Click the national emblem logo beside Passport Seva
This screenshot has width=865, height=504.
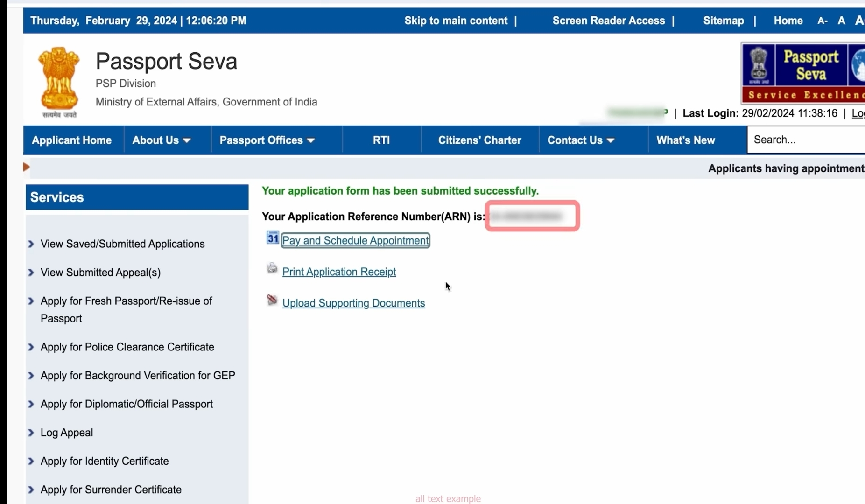59,82
